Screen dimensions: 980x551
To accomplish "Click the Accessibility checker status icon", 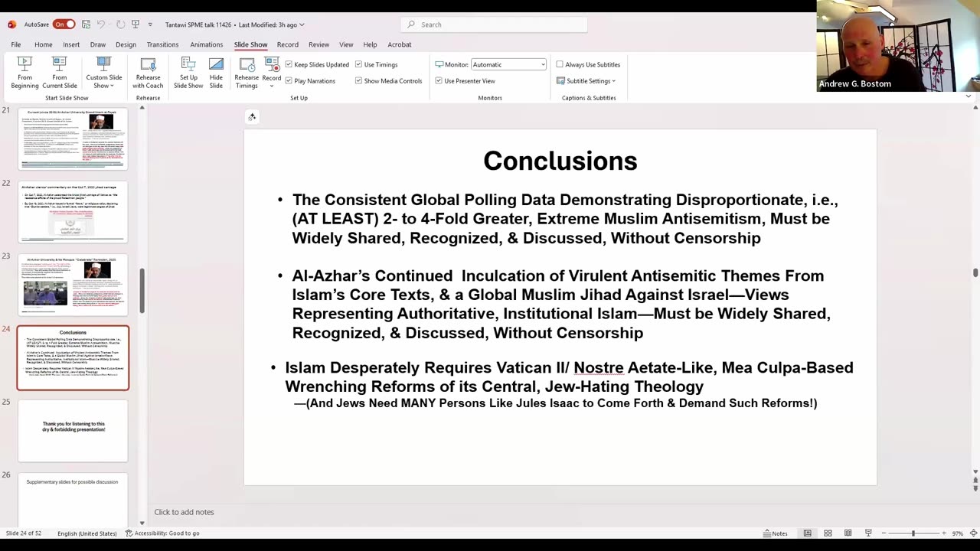I will [x=129, y=533].
